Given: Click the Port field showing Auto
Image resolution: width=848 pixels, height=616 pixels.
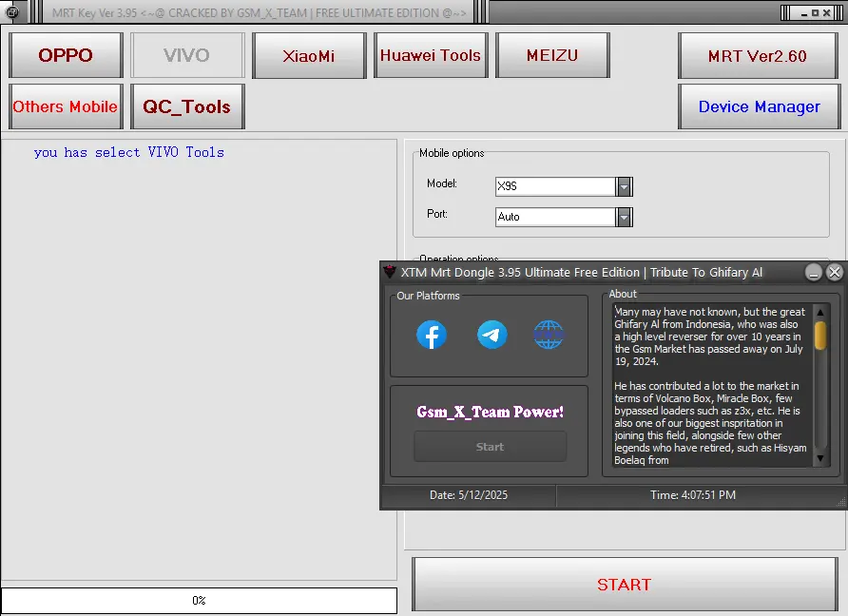Looking at the screenshot, I should (x=555, y=217).
